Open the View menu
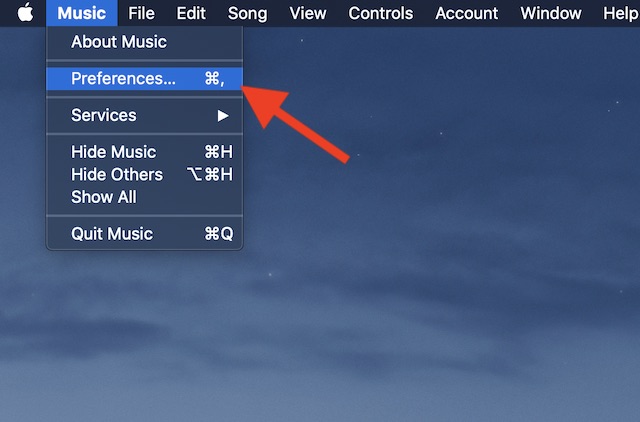 click(307, 13)
